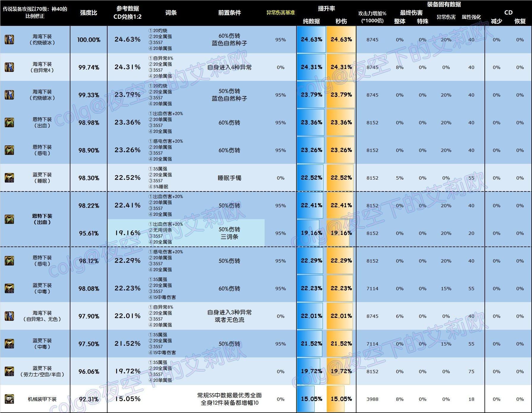Click the 95.61% strength ratio cell
This screenshot has width=532, height=413.
pos(89,233)
